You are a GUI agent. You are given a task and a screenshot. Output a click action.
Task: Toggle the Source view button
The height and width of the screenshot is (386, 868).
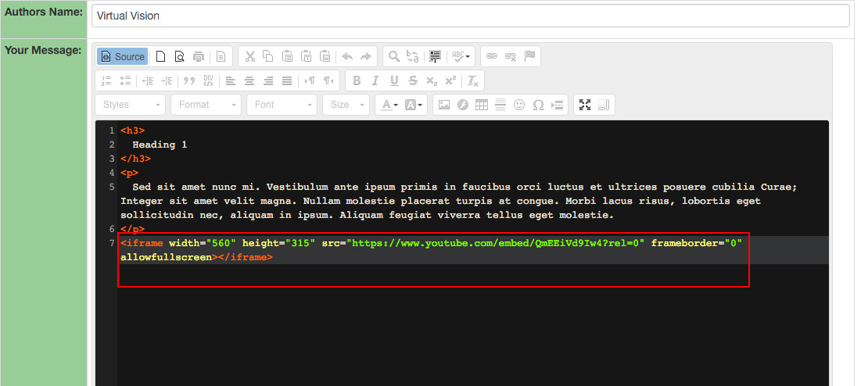pyautogui.click(x=122, y=56)
